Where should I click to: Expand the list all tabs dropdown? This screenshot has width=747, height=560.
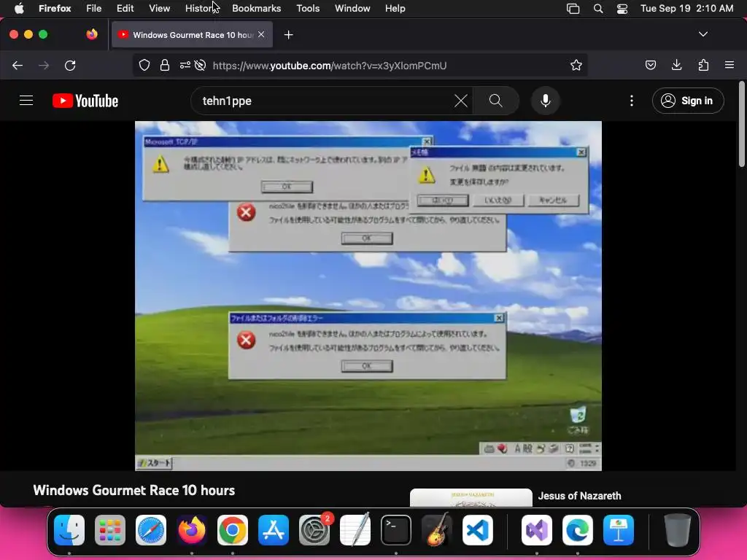[703, 34]
